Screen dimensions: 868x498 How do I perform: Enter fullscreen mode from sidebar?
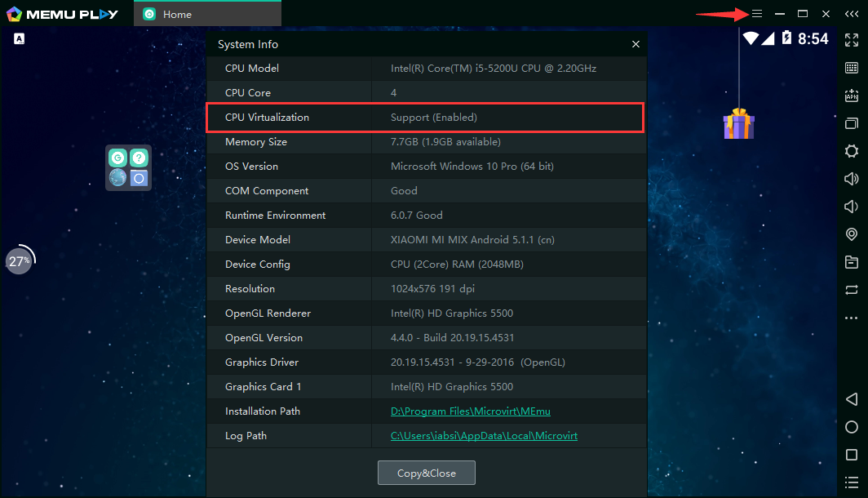click(852, 40)
